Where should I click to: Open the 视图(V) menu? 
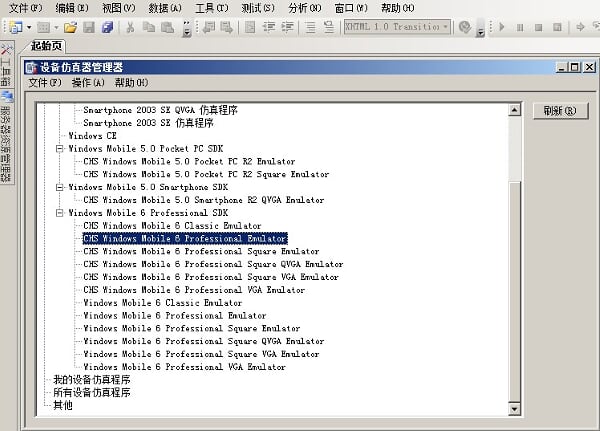119,8
